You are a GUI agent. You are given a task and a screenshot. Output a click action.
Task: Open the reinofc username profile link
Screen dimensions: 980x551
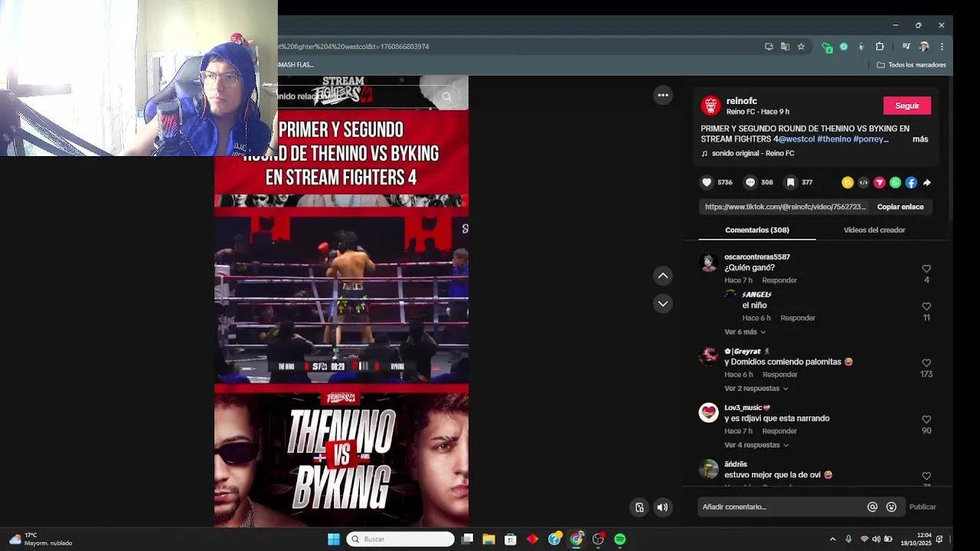(742, 101)
